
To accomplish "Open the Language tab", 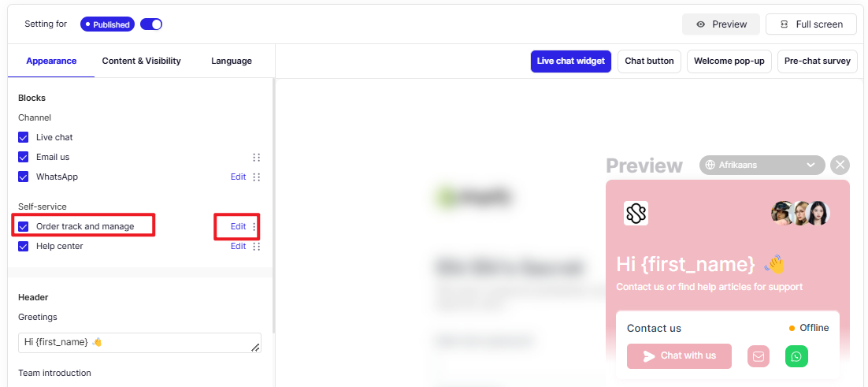I will [x=231, y=61].
